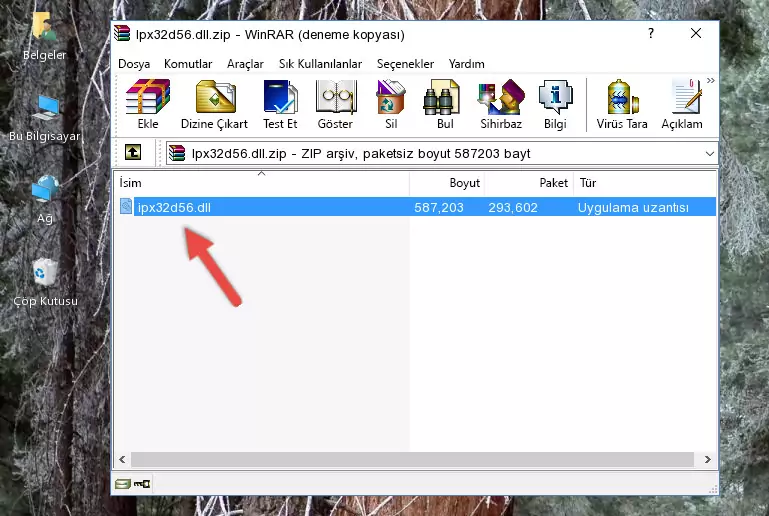The width and height of the screenshot is (769, 516).
Task: Click the ipx32d56.dll file icon
Action: 126,206
